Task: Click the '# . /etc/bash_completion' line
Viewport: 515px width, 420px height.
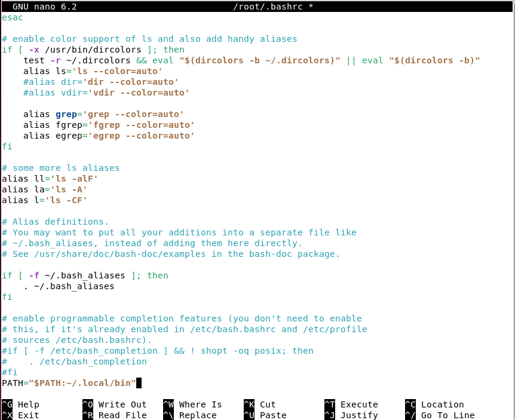Action: click(74, 361)
